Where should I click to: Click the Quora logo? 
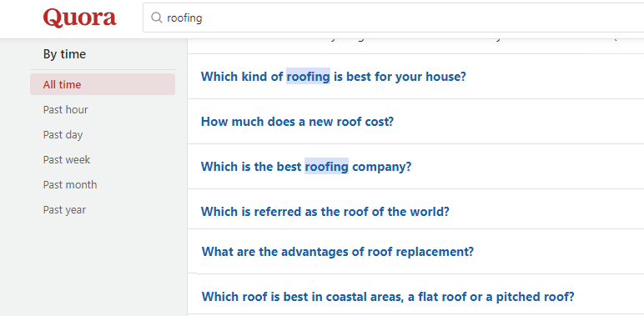(80, 18)
